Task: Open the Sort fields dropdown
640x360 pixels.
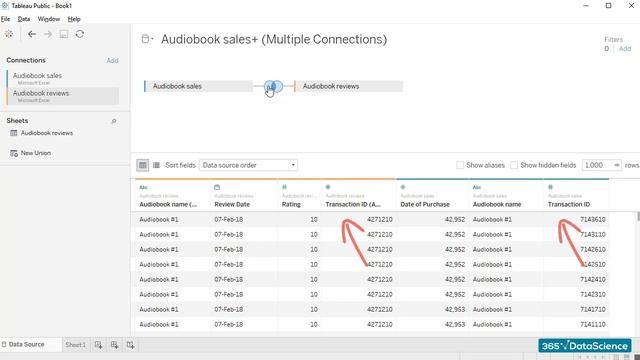Action: tap(248, 165)
